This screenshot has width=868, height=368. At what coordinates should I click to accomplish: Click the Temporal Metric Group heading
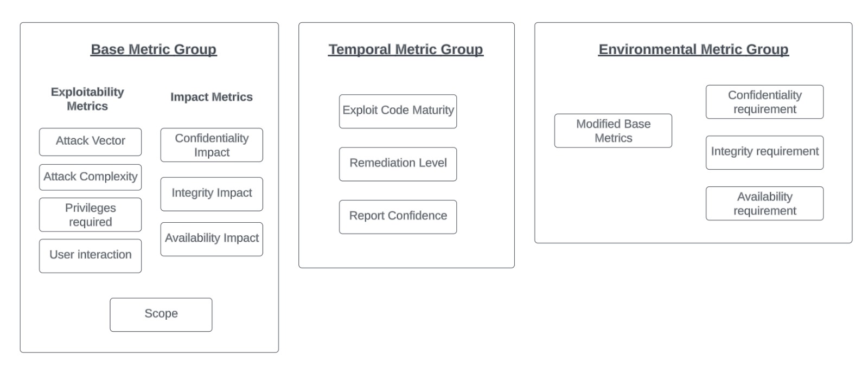click(406, 49)
